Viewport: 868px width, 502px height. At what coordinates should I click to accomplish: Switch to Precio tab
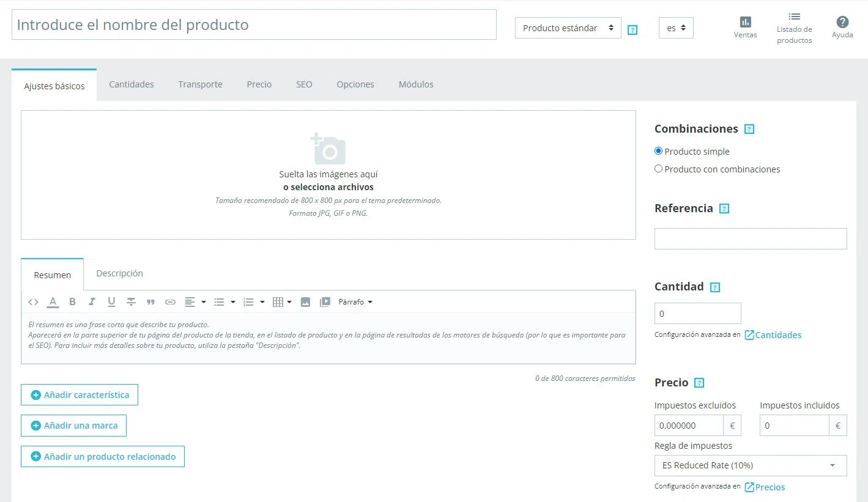coord(259,84)
